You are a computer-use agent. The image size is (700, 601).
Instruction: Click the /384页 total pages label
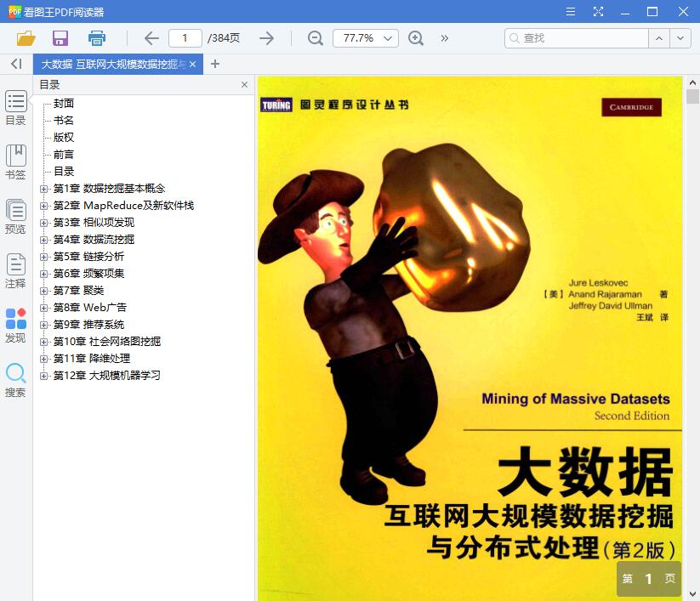point(224,38)
